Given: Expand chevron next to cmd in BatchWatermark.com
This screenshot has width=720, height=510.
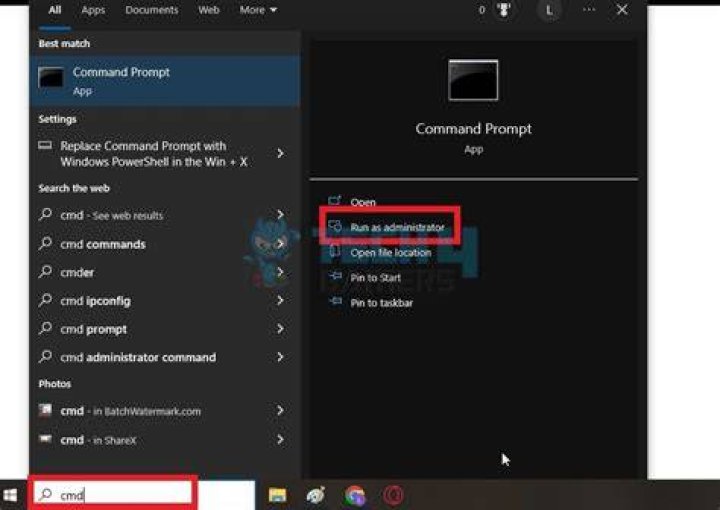Looking at the screenshot, I should tap(280, 410).
